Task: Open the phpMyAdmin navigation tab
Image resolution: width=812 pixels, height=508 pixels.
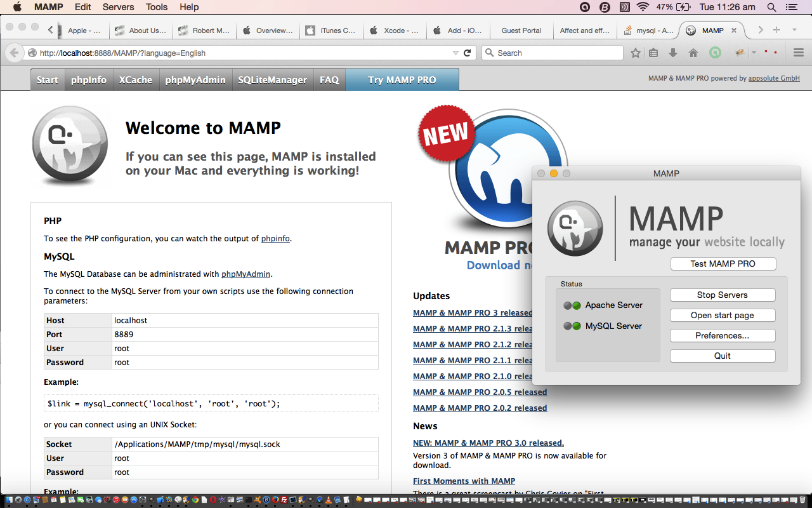Action: 195,80
